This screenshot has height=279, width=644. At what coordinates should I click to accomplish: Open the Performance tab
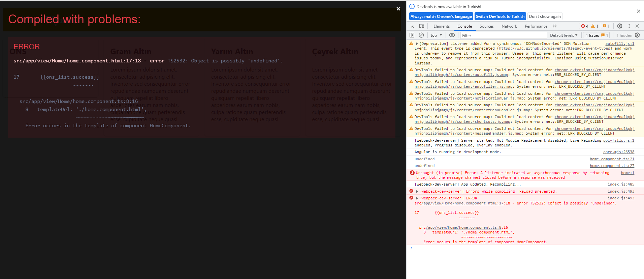(536, 26)
